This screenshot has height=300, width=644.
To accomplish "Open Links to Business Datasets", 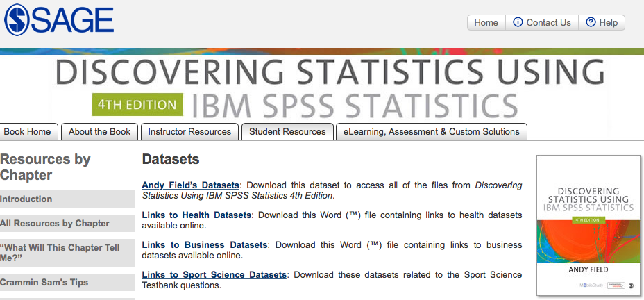I will pyautogui.click(x=205, y=245).
